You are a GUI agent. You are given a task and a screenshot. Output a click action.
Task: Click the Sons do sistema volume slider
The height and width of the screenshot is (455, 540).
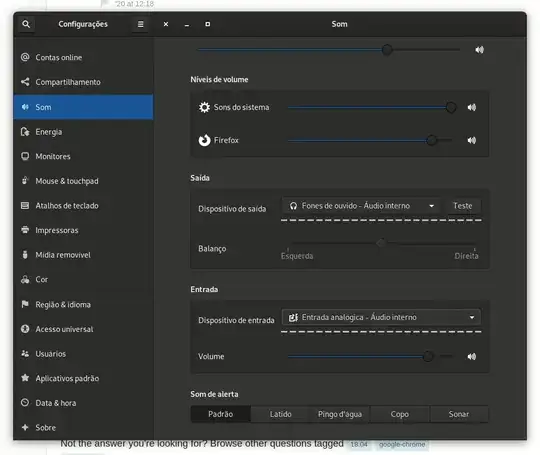click(x=371, y=107)
